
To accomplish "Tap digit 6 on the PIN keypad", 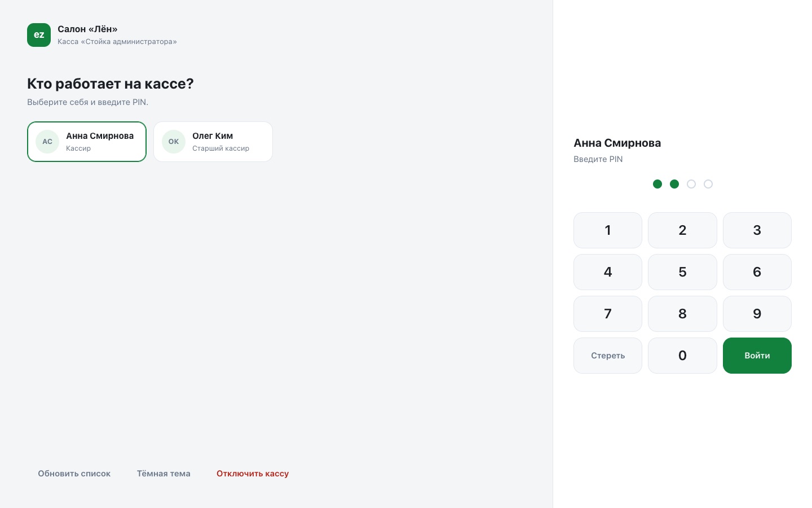I will pos(757,272).
